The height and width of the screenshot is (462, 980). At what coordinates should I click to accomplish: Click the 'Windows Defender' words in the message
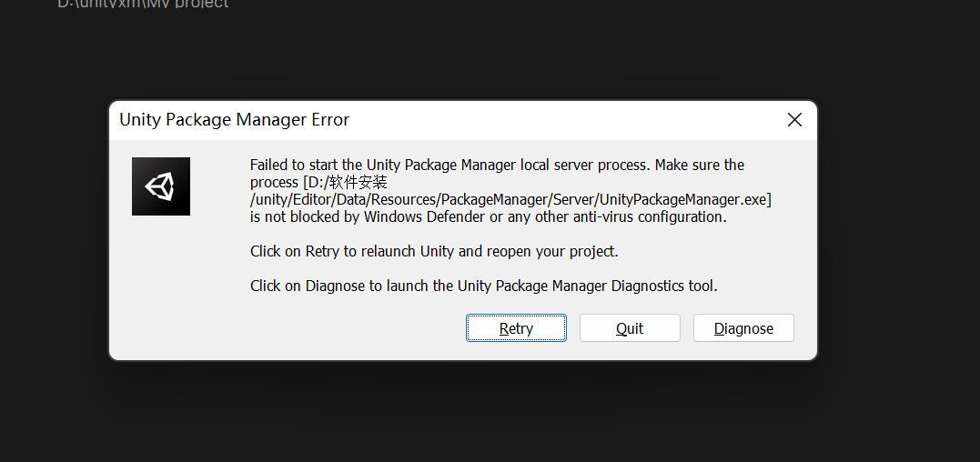click(x=424, y=216)
